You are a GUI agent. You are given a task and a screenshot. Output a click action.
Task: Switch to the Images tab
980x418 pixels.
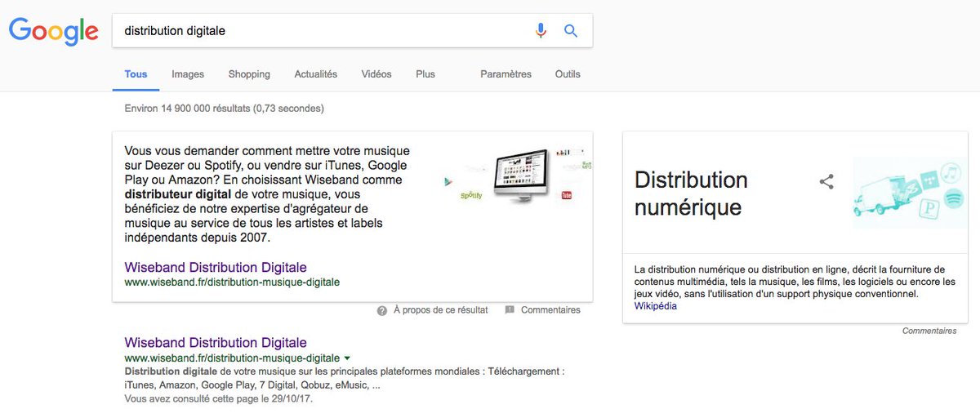point(188,74)
